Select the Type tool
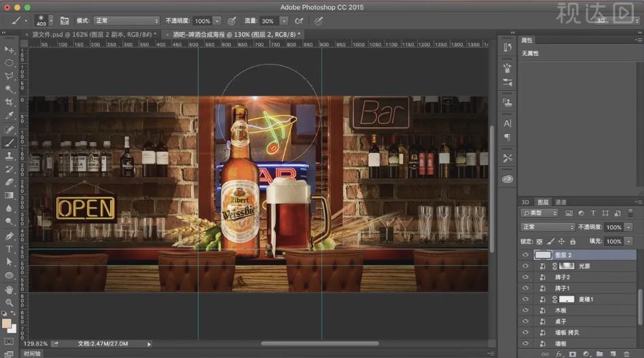Viewport: 644px width, 358px height. 9,249
